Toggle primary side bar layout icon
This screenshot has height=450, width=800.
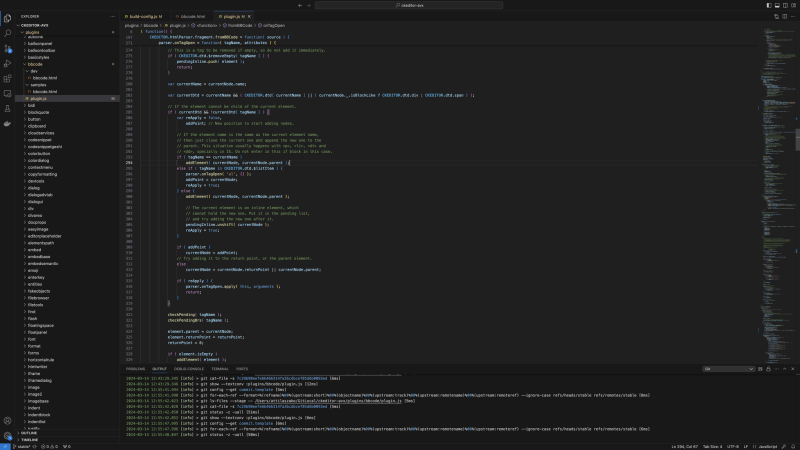pyautogui.click(x=769, y=5)
